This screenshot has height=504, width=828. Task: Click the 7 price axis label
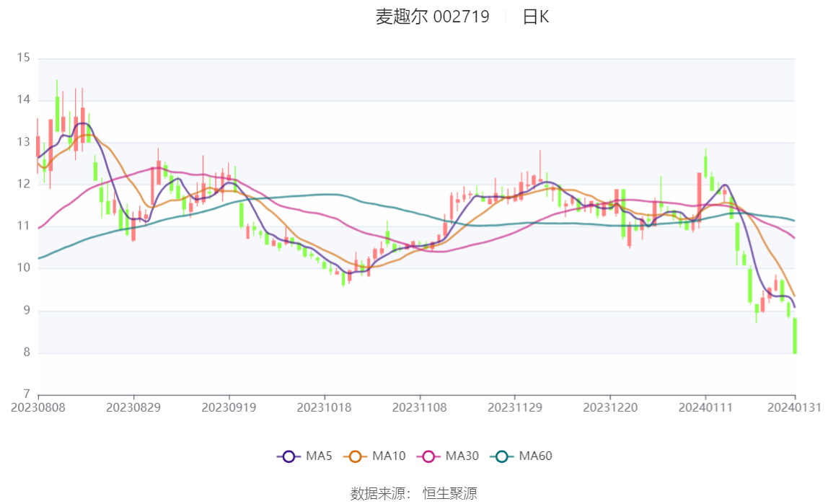[27, 394]
